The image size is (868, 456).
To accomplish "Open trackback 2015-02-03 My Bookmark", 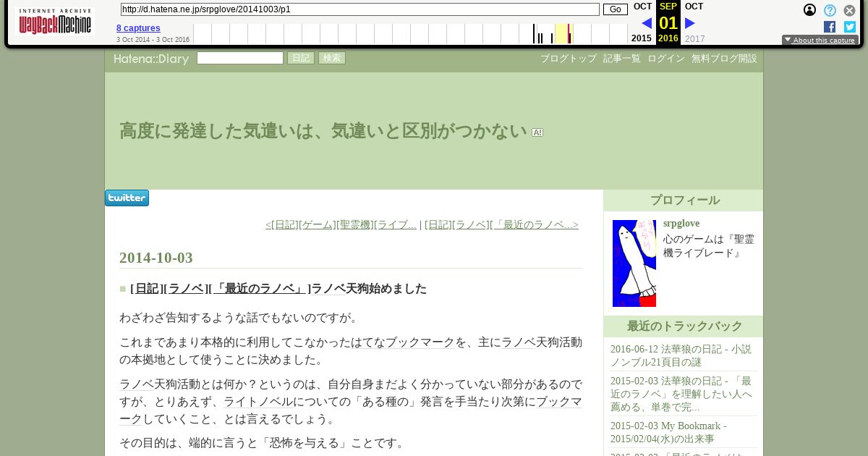I will pos(668,432).
